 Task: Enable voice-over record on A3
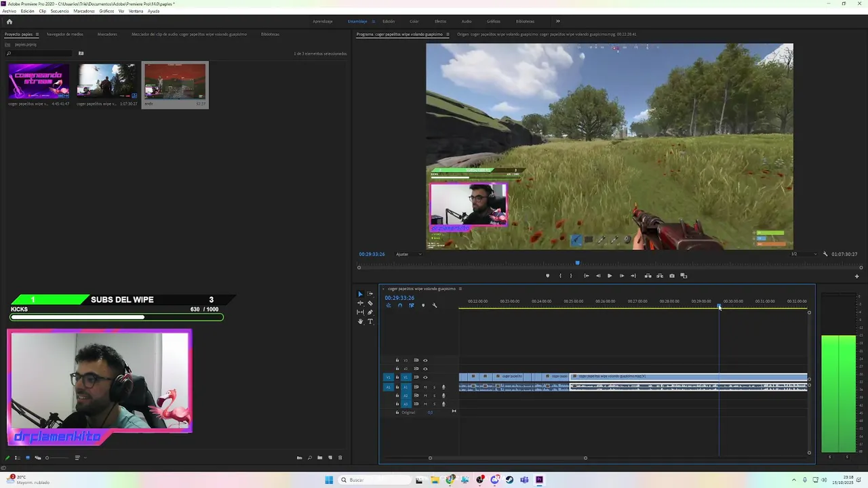[x=443, y=404]
